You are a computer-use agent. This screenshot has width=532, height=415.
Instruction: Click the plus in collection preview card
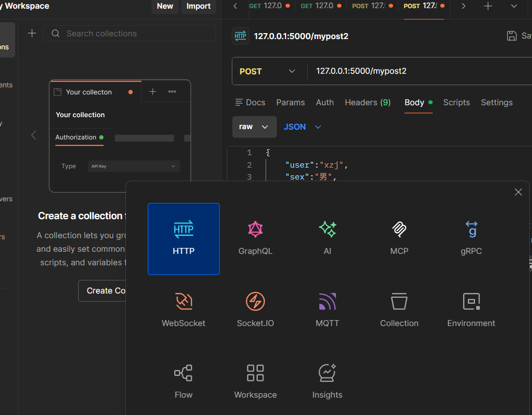(153, 92)
